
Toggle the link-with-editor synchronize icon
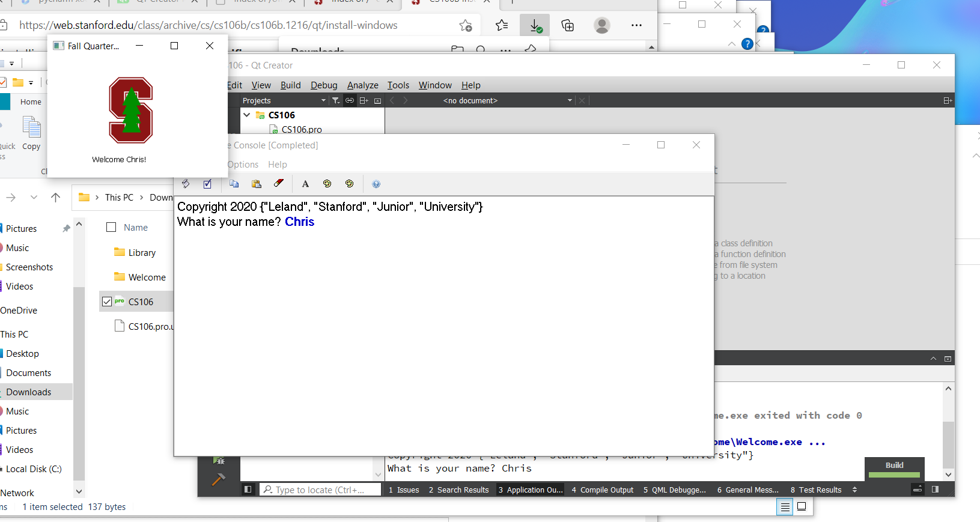[349, 100]
